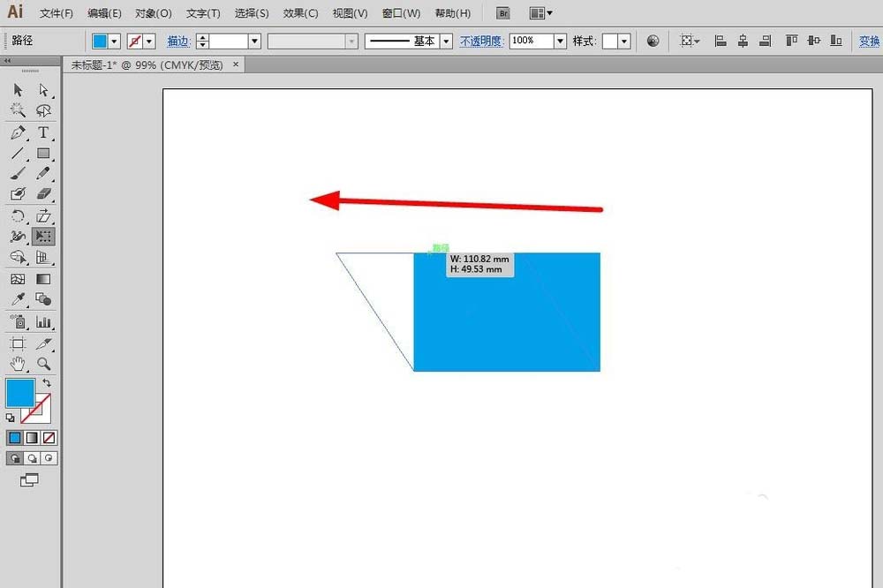Click vertical align top button
This screenshot has width=883, height=588.
791,41
